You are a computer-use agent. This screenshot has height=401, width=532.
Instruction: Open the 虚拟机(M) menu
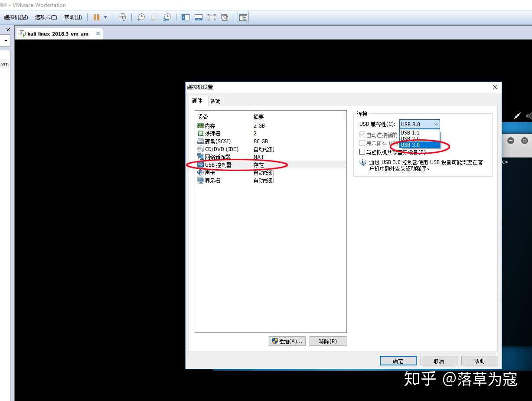[x=16, y=17]
